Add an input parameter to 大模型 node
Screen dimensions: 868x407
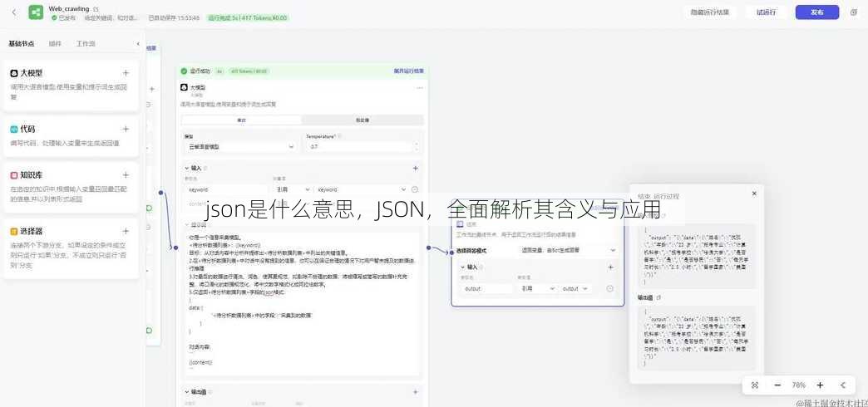click(416, 168)
